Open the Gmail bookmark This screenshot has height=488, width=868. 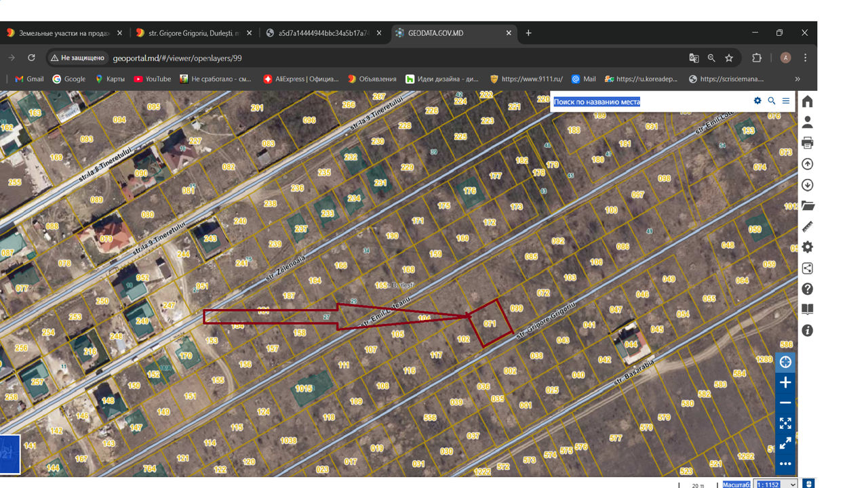29,79
